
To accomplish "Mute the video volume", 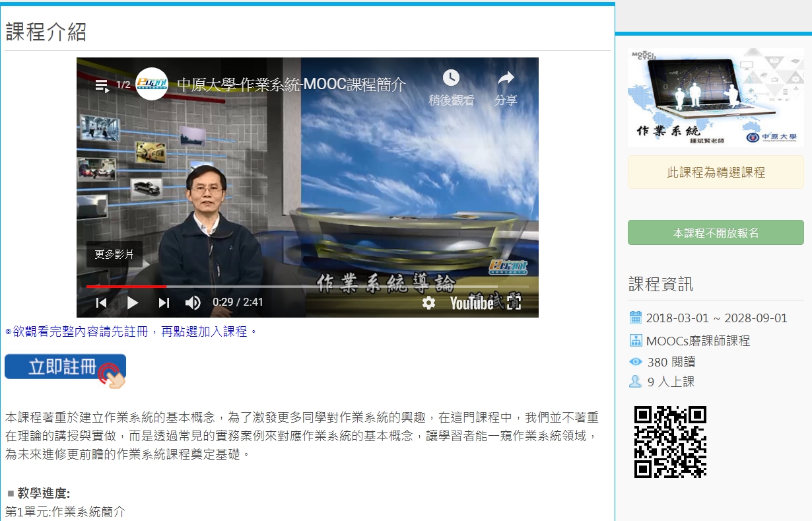I will click(x=193, y=303).
